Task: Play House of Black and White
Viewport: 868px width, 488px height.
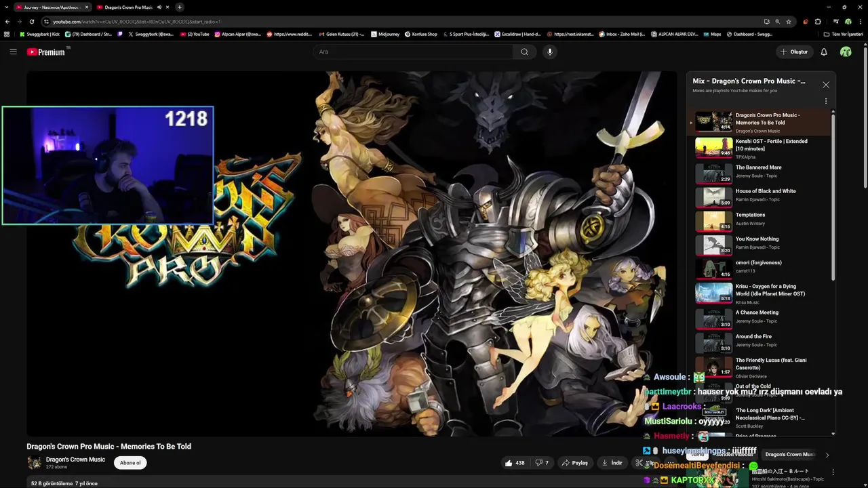Action: click(760, 197)
